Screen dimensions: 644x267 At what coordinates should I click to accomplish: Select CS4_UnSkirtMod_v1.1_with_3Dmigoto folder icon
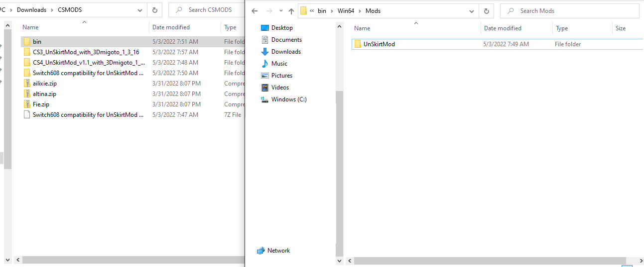27,63
